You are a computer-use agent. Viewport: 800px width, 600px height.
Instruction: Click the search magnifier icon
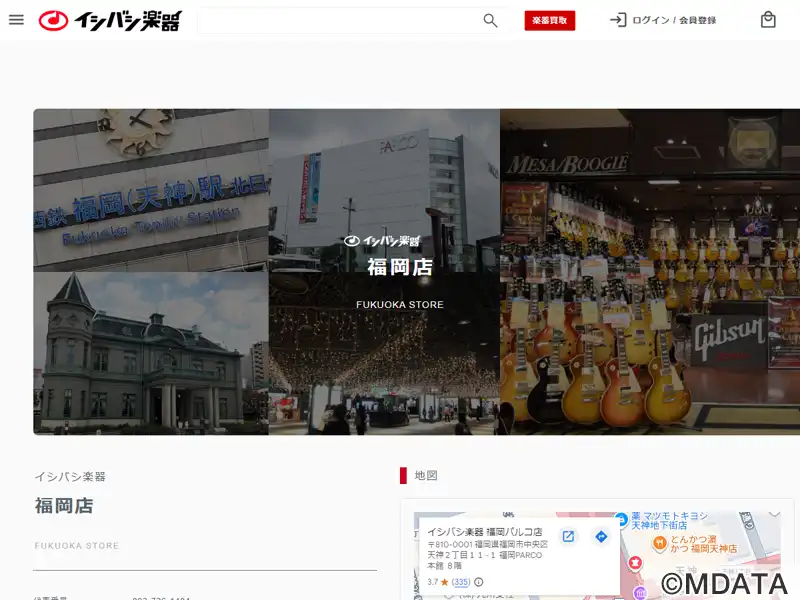click(490, 20)
